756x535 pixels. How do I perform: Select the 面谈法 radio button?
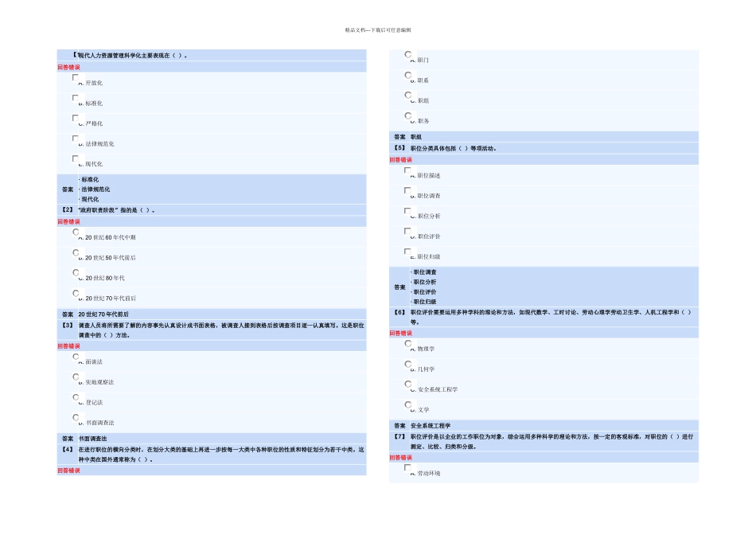[x=76, y=357]
